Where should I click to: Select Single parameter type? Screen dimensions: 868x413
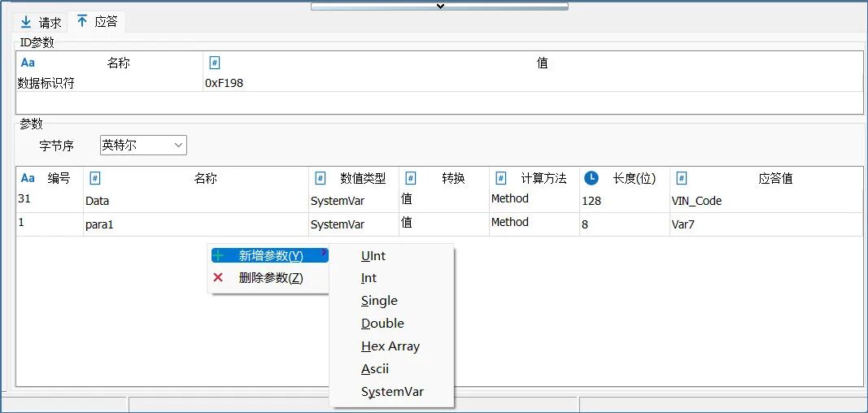[379, 301]
